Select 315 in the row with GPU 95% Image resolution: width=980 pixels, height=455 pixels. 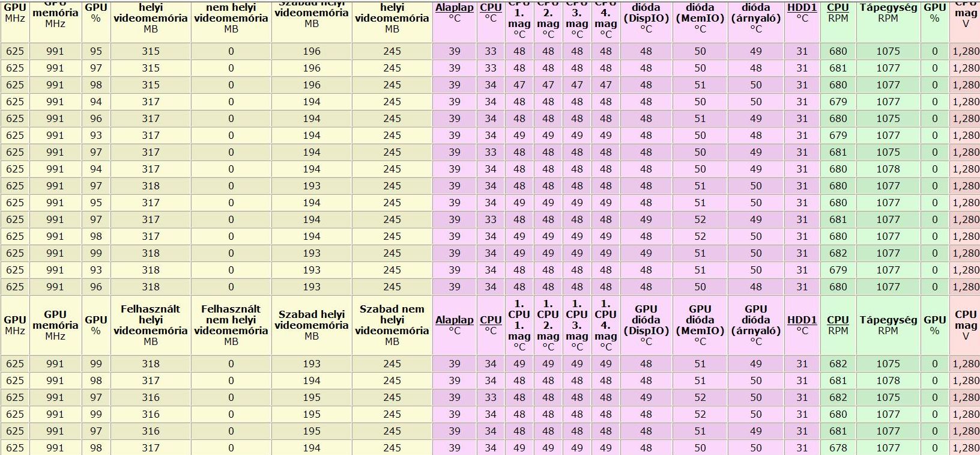[x=151, y=51]
